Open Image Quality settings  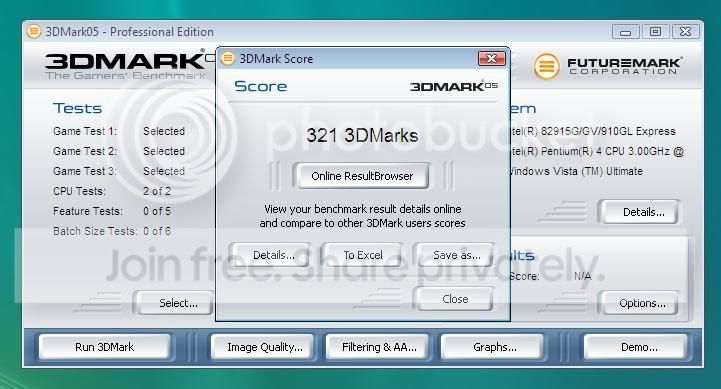point(263,347)
